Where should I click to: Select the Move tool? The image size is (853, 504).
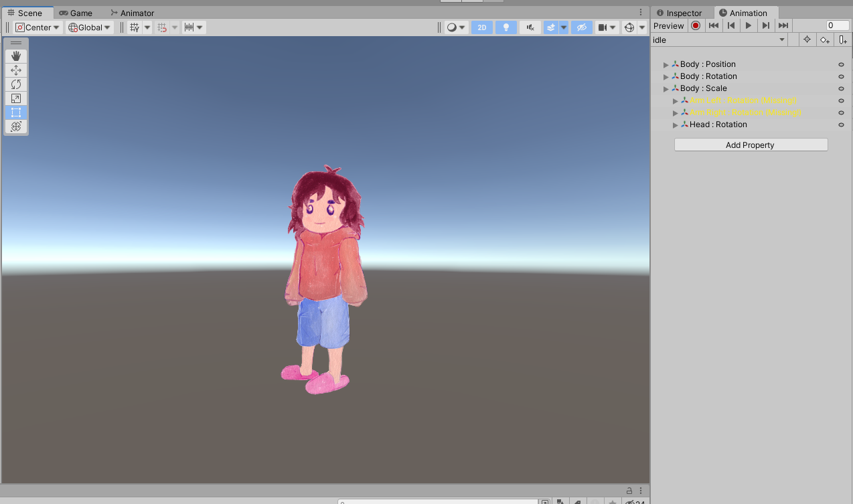(15, 70)
